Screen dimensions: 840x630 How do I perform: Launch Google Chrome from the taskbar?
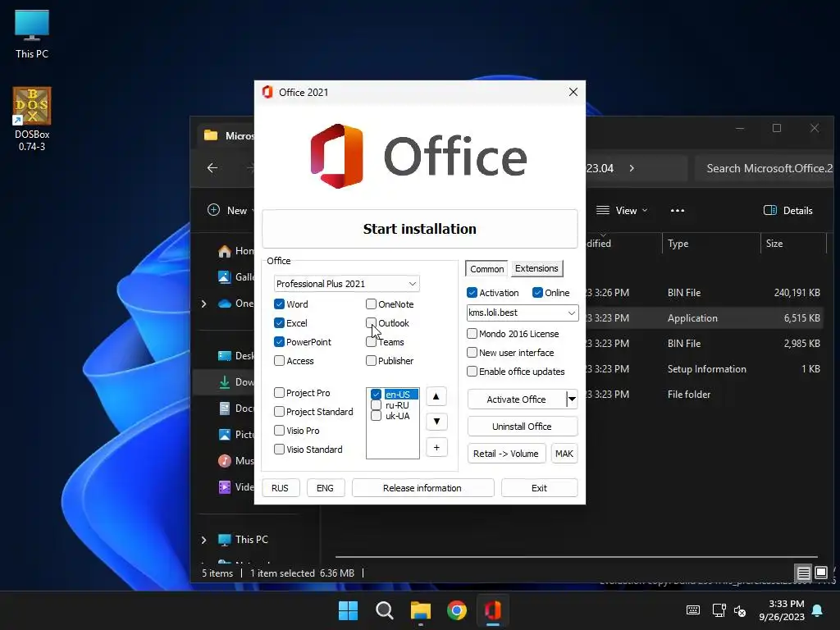click(x=457, y=610)
